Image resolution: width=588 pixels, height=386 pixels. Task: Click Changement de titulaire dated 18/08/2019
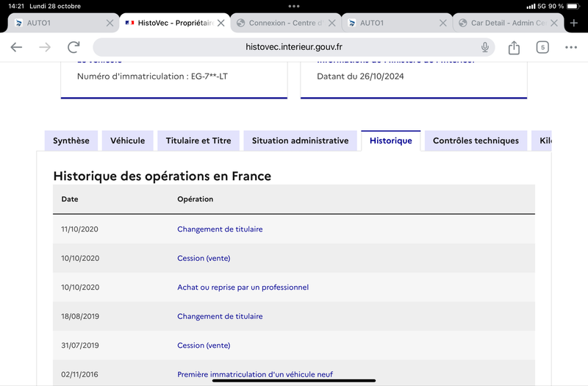[x=220, y=316]
